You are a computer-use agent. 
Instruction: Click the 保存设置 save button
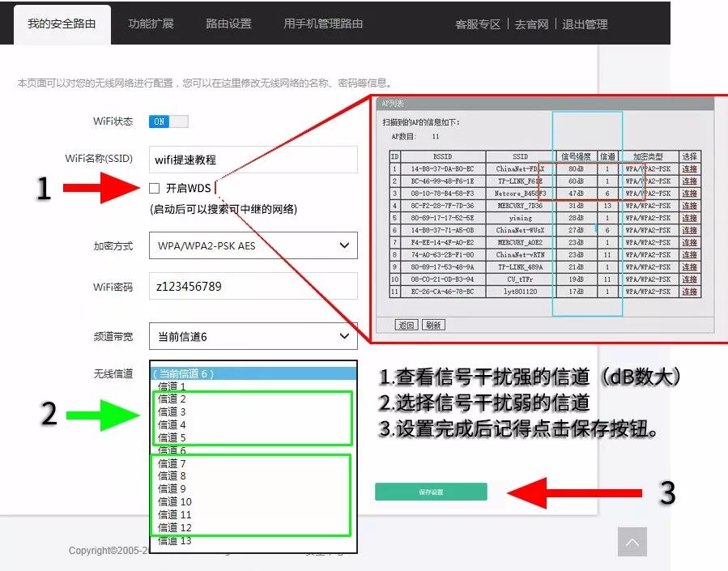[430, 492]
